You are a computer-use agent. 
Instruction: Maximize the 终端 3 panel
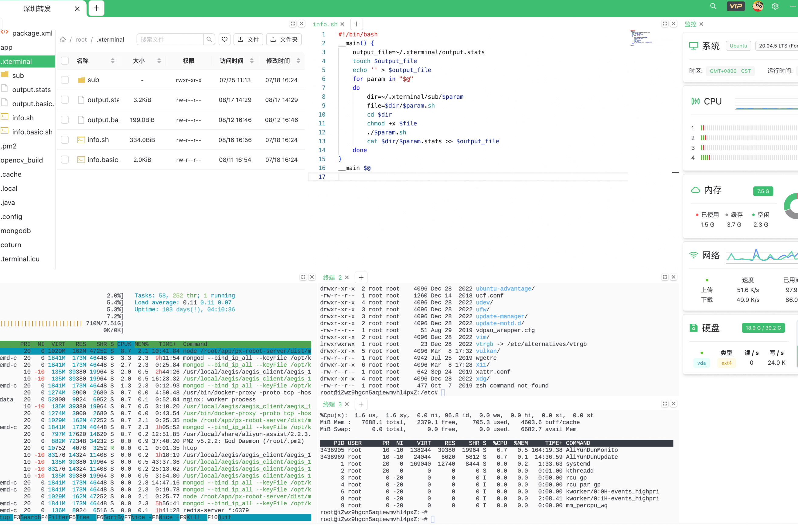tap(665, 404)
